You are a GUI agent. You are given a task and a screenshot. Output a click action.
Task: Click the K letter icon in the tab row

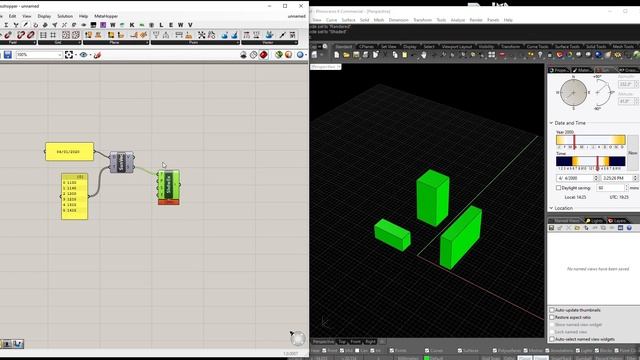pos(132,25)
